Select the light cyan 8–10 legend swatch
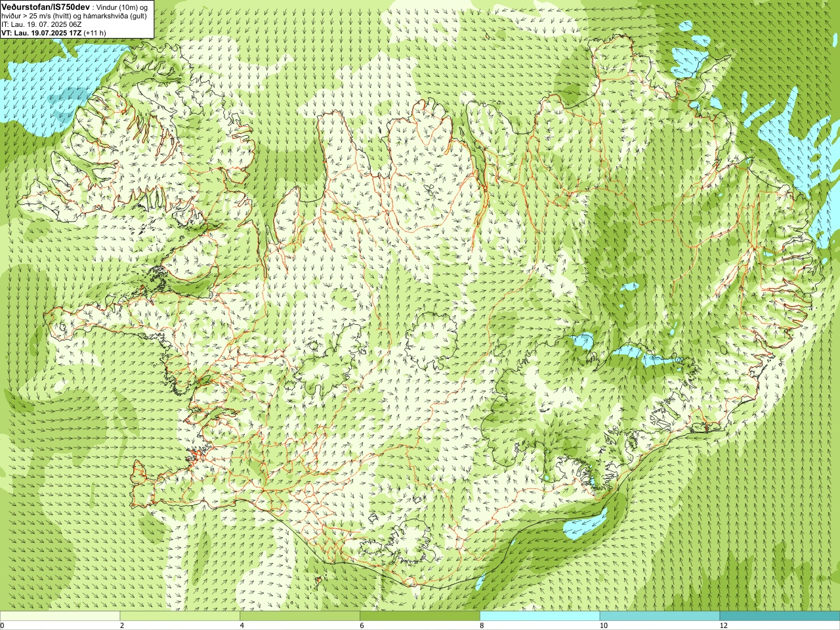840x630 pixels. pos(539,616)
